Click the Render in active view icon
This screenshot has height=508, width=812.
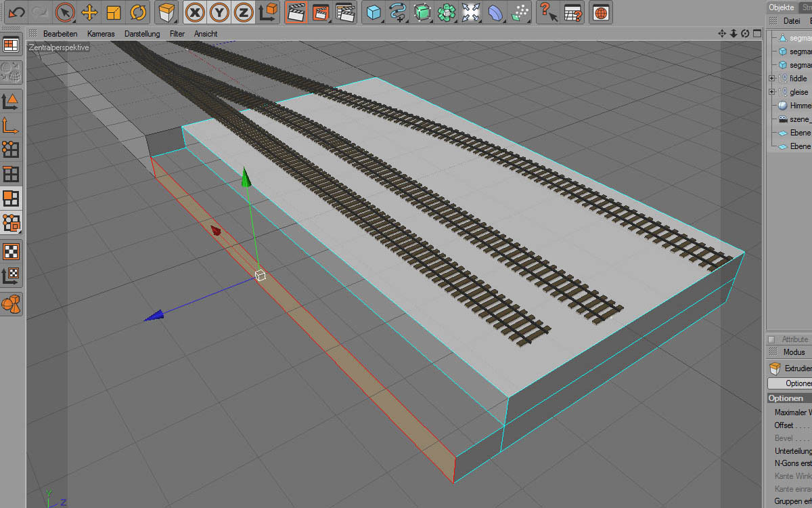click(x=295, y=12)
